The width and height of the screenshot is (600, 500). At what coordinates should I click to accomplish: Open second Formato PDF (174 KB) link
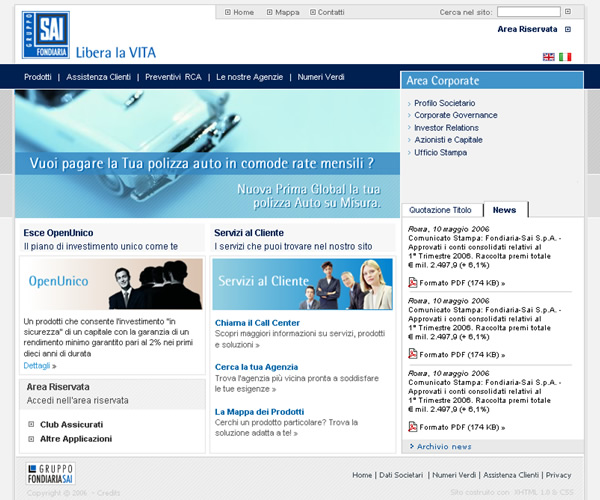462,355
